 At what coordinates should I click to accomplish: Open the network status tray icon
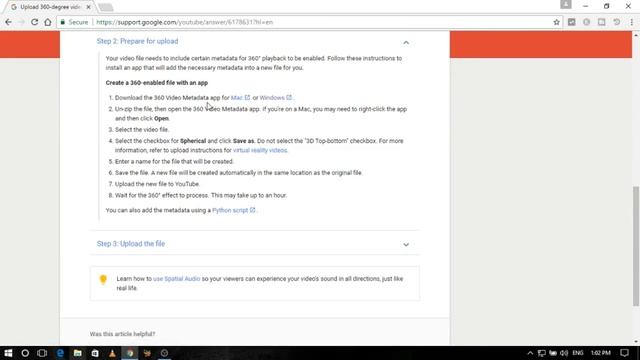[x=542, y=353]
